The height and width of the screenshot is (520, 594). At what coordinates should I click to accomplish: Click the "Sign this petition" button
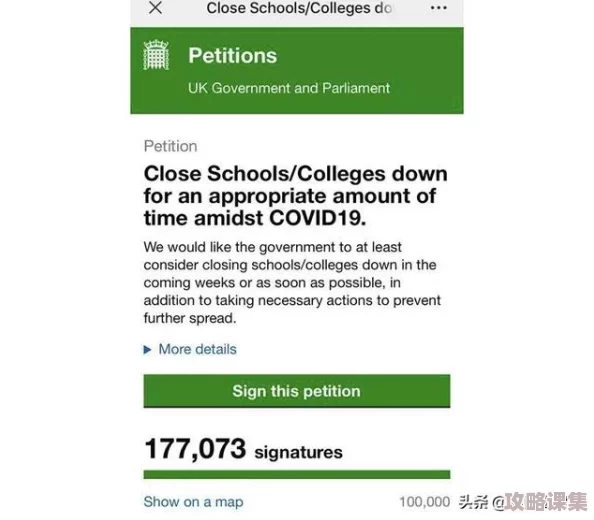point(297,391)
